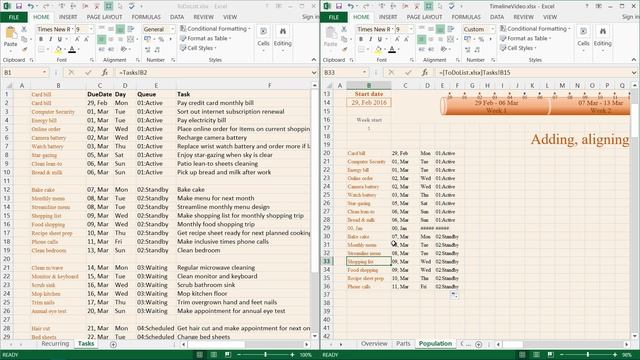This screenshot has width=640, height=360.
Task: Click Paste in TimelineVideo window
Action: pos(331,37)
